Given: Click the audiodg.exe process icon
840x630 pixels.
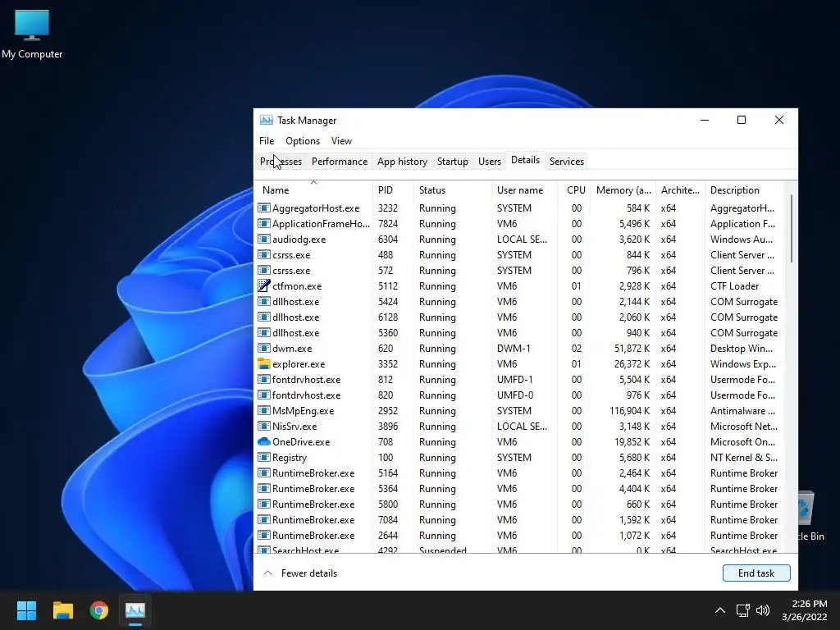Looking at the screenshot, I should (263, 240).
